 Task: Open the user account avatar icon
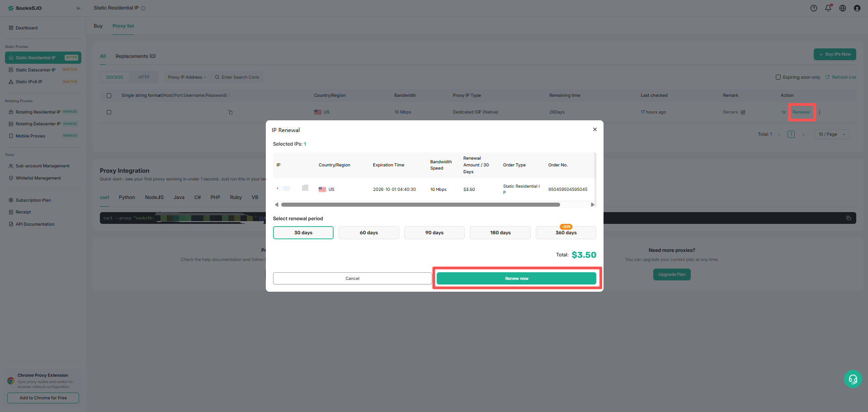(857, 8)
